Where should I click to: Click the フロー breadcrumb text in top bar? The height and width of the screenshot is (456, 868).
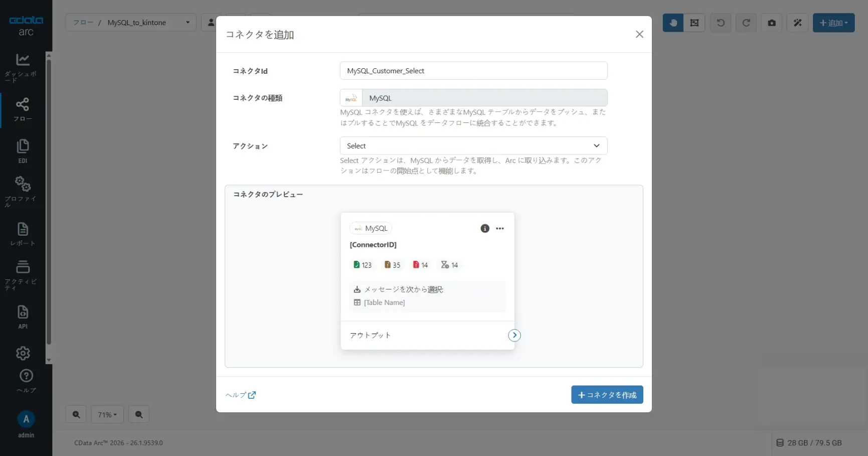[x=83, y=23]
